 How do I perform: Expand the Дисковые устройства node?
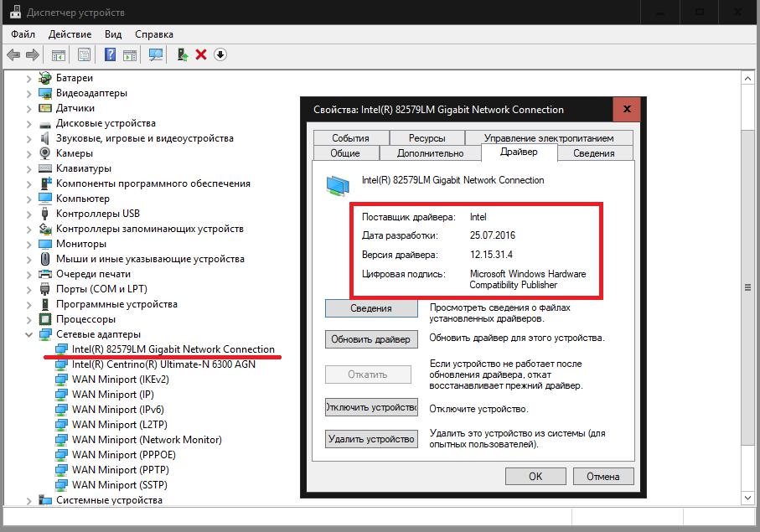29,123
